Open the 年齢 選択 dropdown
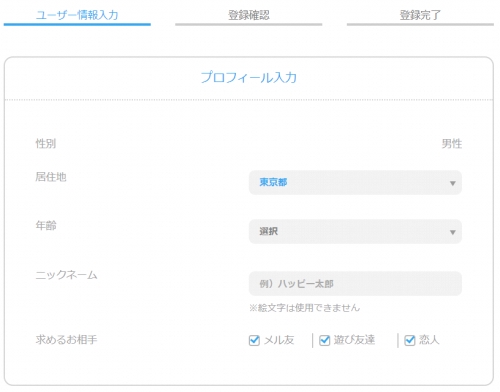The width and height of the screenshot is (500, 392). (355, 232)
